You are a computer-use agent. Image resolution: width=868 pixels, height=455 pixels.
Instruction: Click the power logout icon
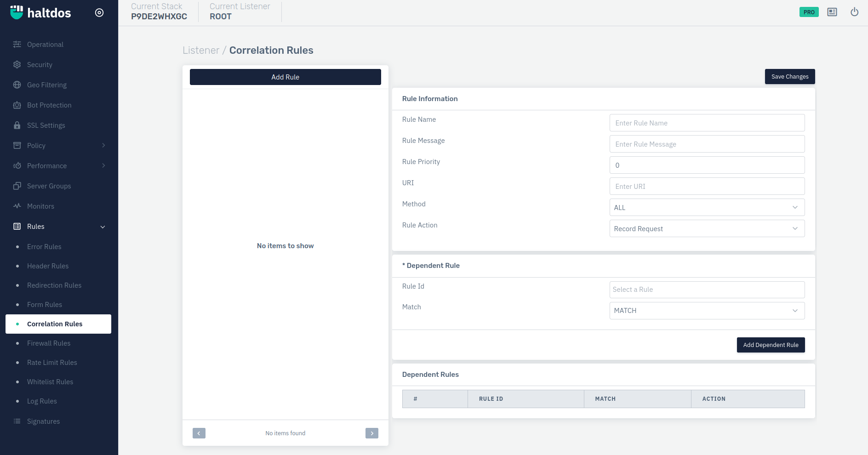click(854, 12)
